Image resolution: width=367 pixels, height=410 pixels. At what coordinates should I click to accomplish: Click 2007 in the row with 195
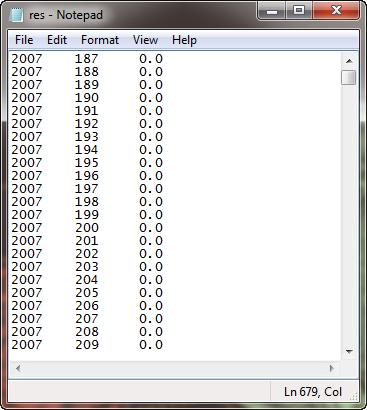(x=27, y=163)
